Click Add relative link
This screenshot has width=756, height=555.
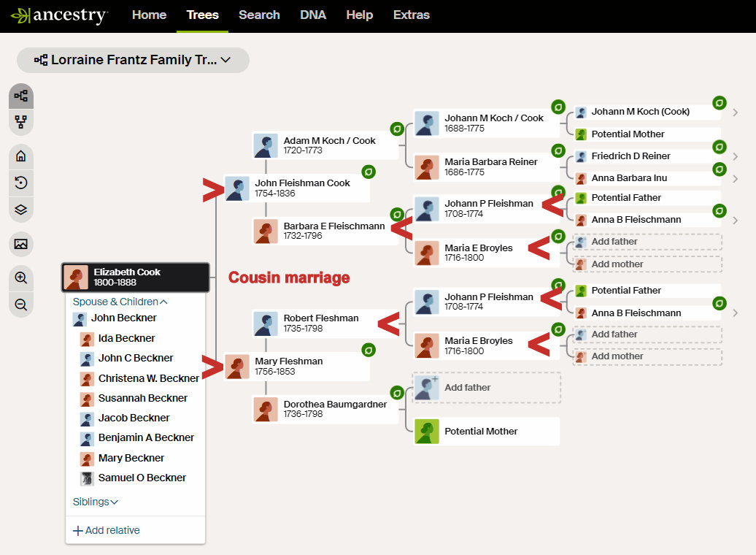point(107,530)
